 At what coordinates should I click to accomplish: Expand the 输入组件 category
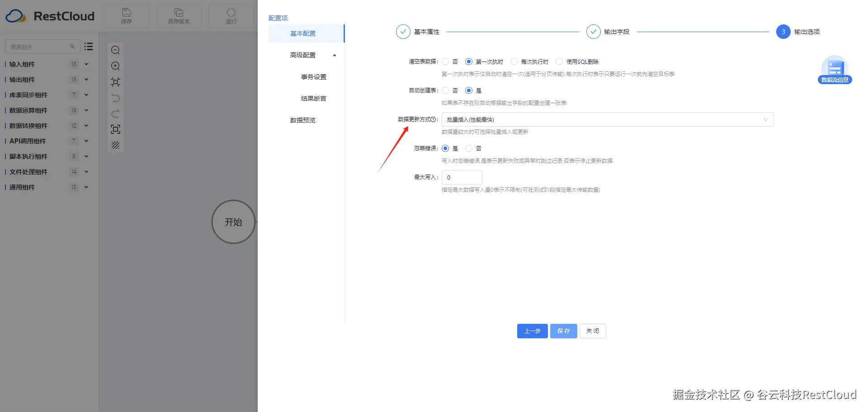pyautogui.click(x=86, y=64)
